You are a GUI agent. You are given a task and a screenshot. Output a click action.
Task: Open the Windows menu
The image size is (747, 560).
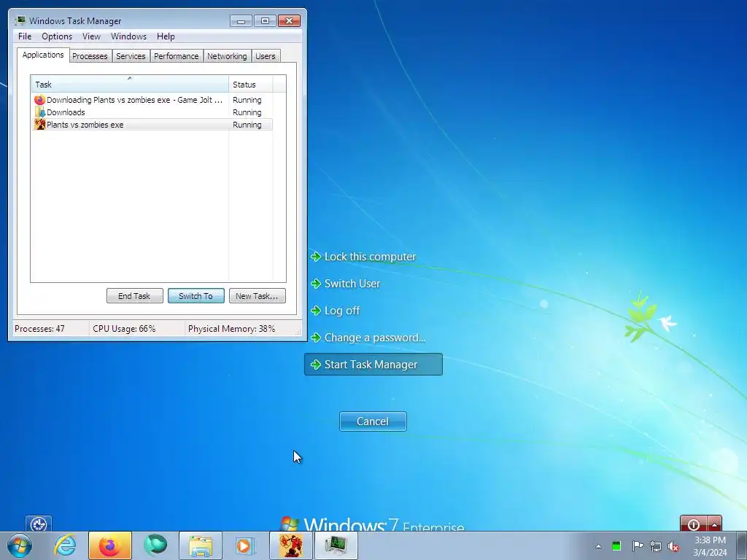128,36
